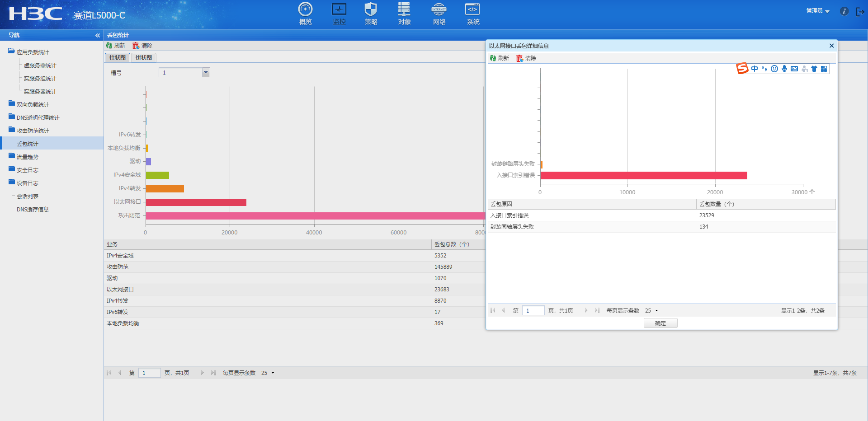868x421 pixels.
Task: Open the 管理员 administrator menu
Action: (x=818, y=11)
